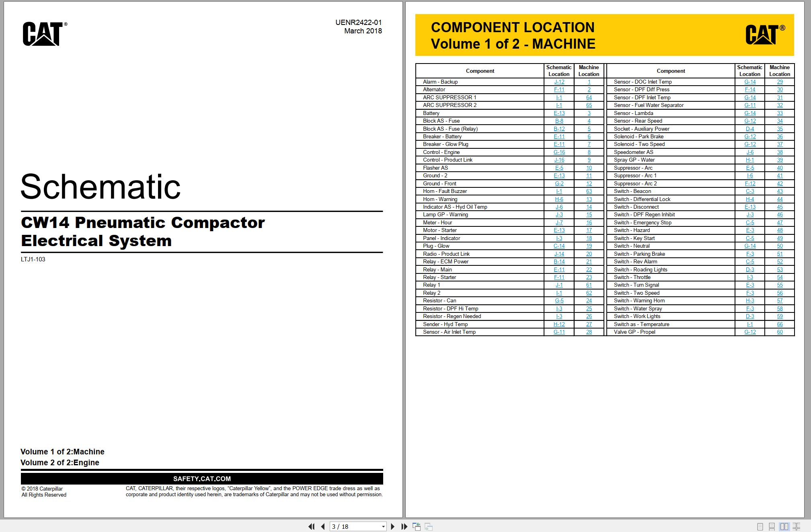Open the page number dropdown showing 3 / 18
811x532 pixels.
pos(383,526)
